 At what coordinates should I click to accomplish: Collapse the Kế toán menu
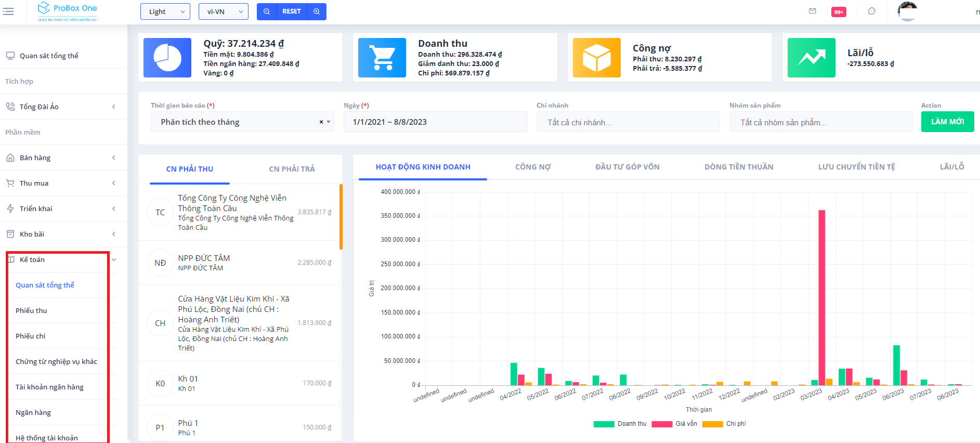click(63, 259)
